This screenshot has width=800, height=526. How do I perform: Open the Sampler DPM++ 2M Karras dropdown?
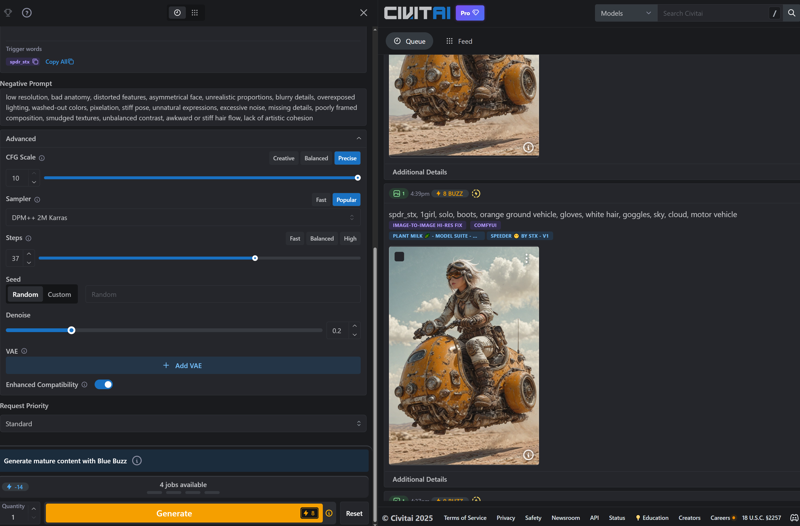coord(183,217)
